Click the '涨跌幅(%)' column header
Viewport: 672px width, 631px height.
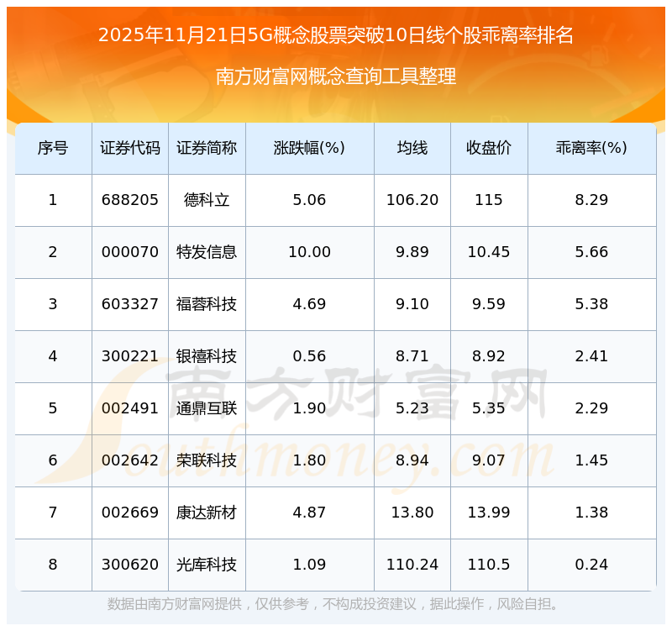point(309,149)
